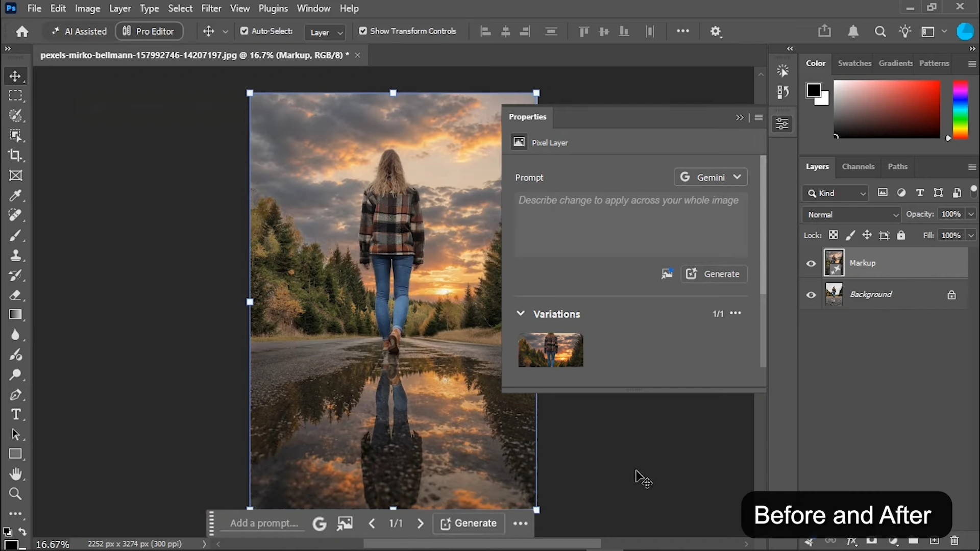Select the Pen tool
This screenshot has height=551, width=980.
[x=15, y=394]
